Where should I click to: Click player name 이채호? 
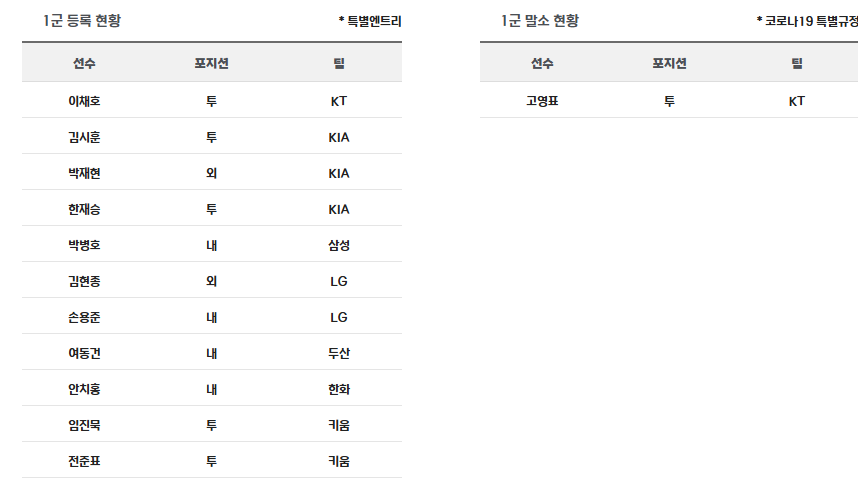coord(84,101)
